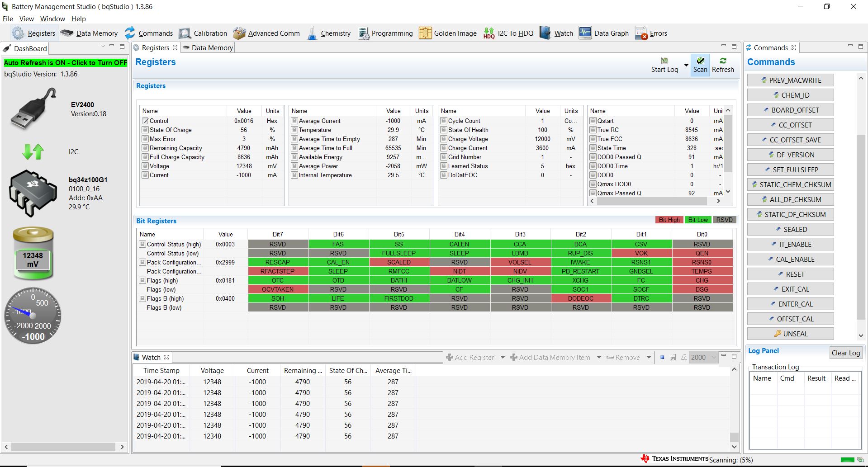Click the bq34z100G1 chip icon

point(33,193)
